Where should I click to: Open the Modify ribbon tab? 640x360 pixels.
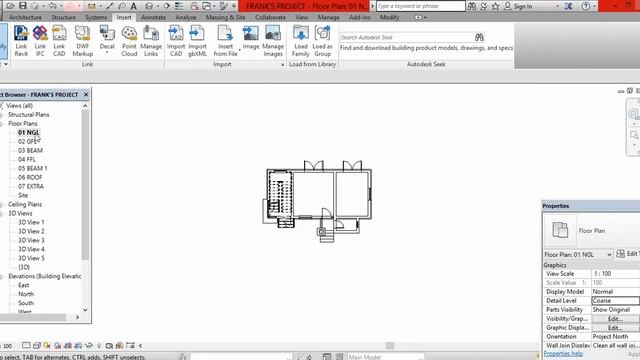click(x=389, y=18)
